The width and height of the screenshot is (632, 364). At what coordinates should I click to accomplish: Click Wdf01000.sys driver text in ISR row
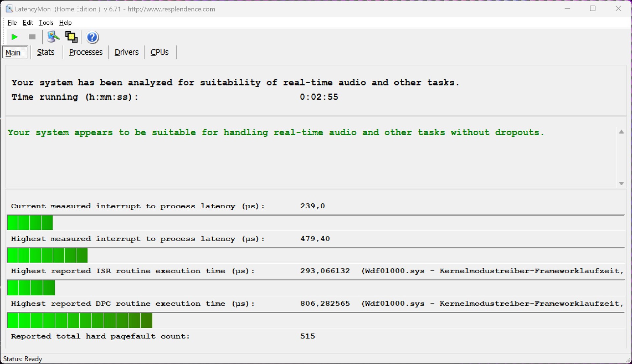[492, 271]
